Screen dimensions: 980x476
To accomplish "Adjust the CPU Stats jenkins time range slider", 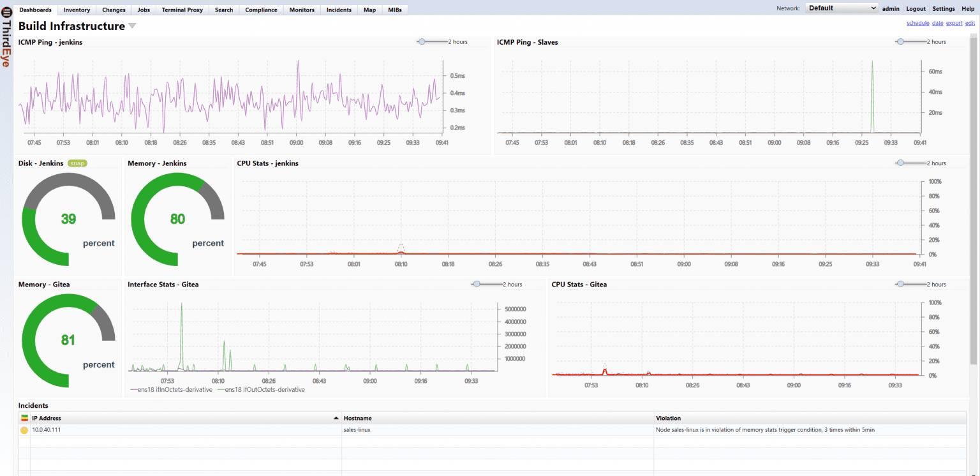I will (x=900, y=163).
